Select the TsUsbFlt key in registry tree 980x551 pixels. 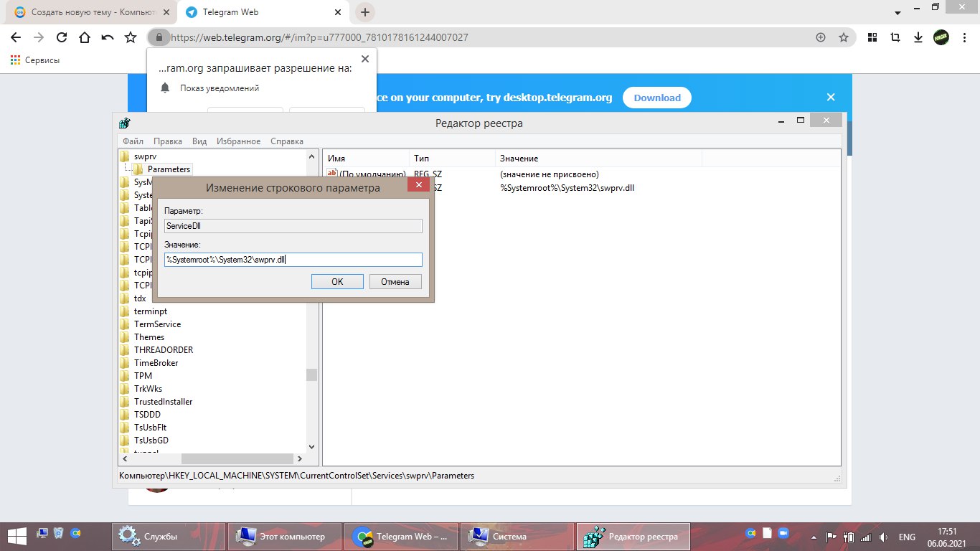tap(151, 428)
